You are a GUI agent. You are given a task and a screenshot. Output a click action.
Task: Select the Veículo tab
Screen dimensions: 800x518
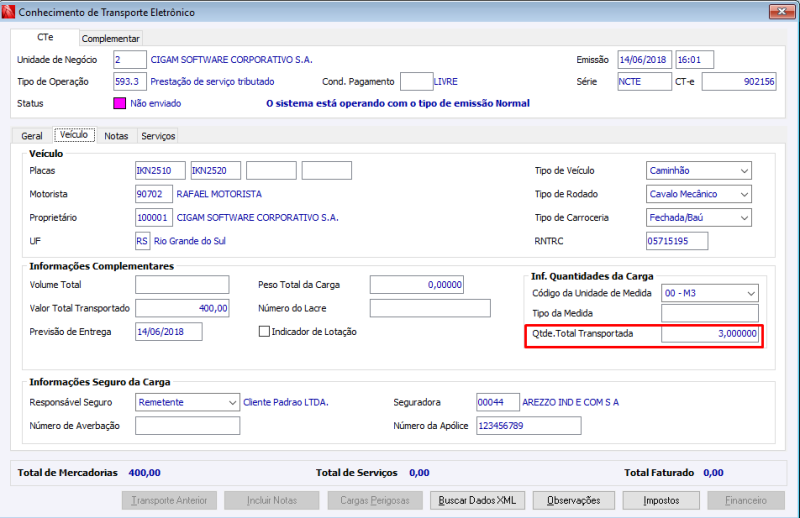pos(74,135)
